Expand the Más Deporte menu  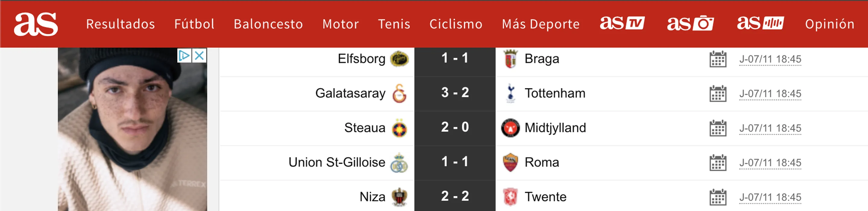tap(541, 24)
